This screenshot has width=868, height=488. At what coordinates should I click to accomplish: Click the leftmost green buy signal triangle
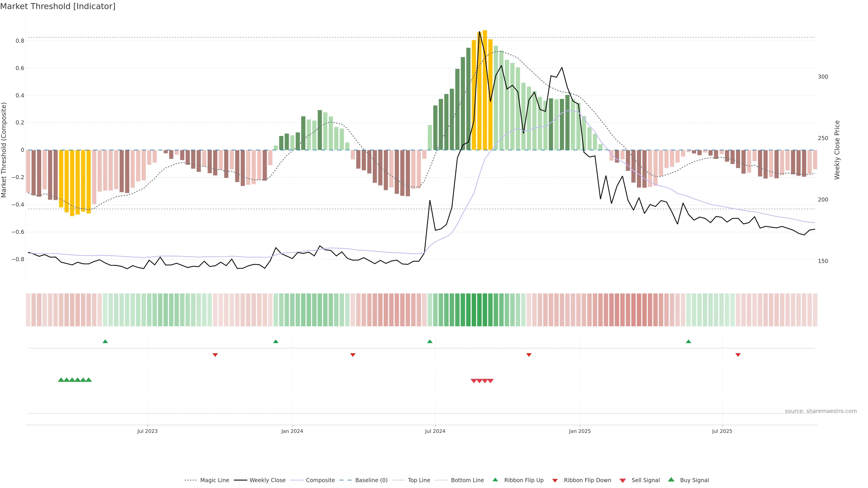(61, 380)
